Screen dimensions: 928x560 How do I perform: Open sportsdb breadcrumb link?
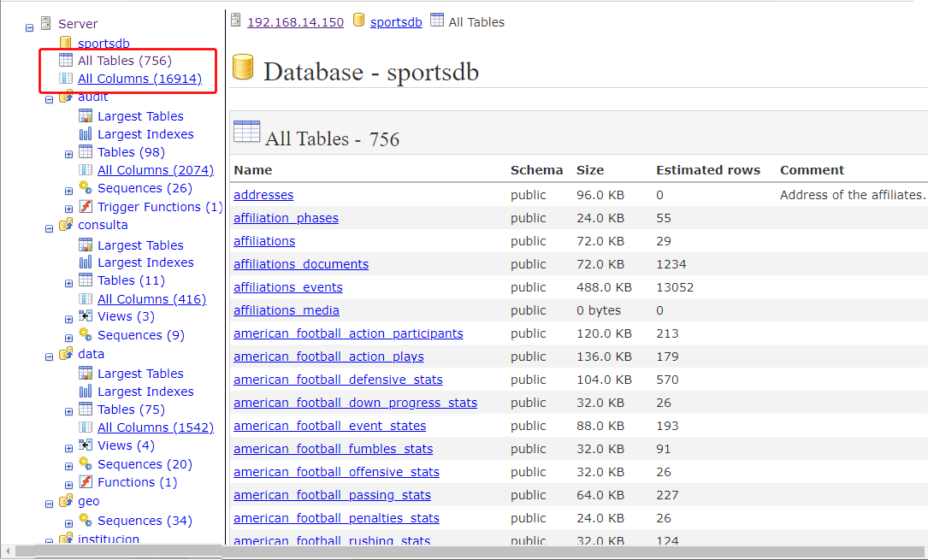pos(396,22)
